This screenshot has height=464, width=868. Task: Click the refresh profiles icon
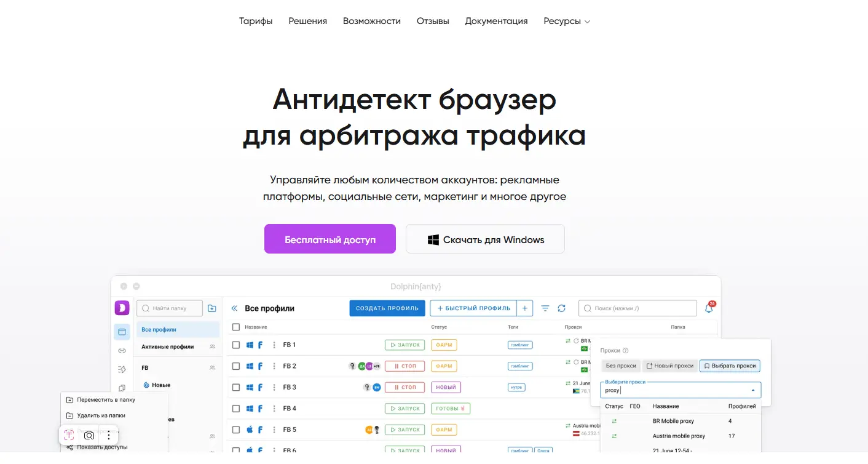pyautogui.click(x=561, y=308)
